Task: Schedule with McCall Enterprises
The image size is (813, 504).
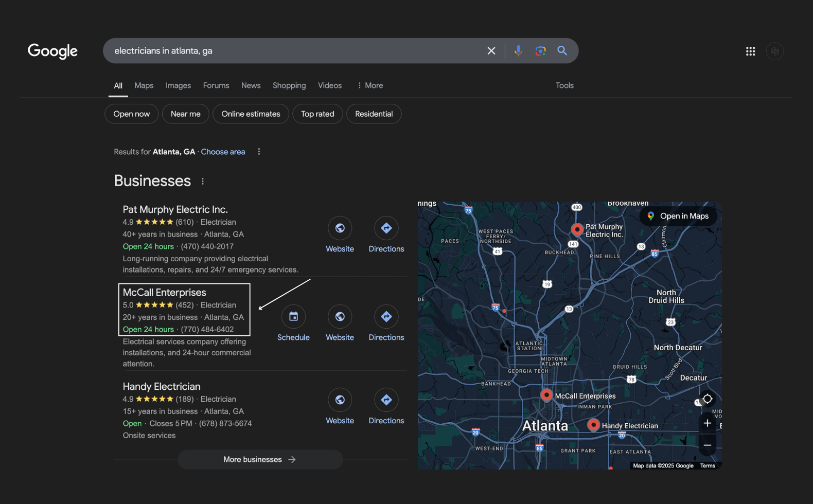Action: coord(293,317)
